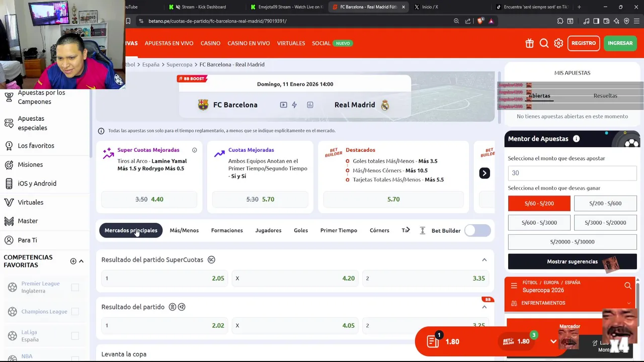This screenshot has height=362, width=644.
Task: Toggle the browser sidebar panel icon
Action: point(596,21)
